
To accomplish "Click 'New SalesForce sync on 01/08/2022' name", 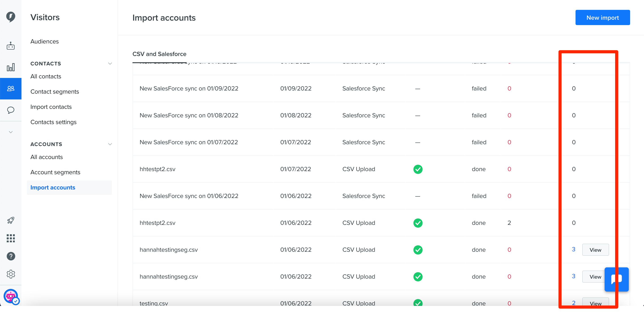I will [189, 115].
